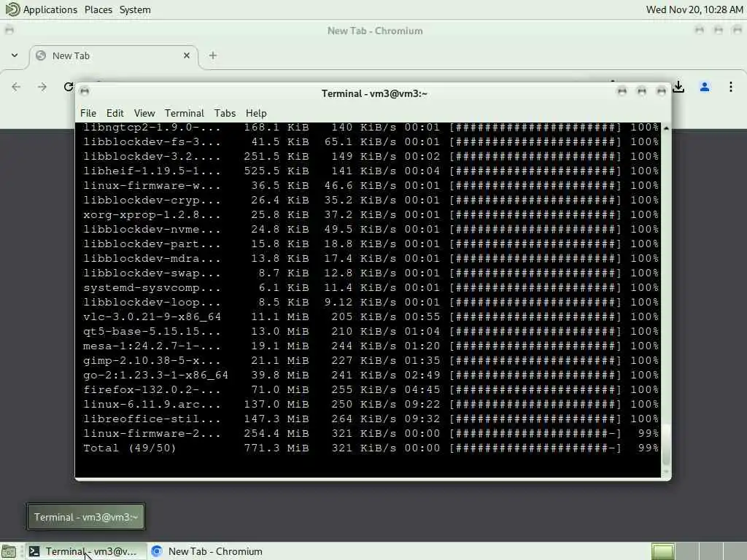Open the Chromium profile icon
Image resolution: width=747 pixels, height=560 pixels.
pyautogui.click(x=705, y=87)
